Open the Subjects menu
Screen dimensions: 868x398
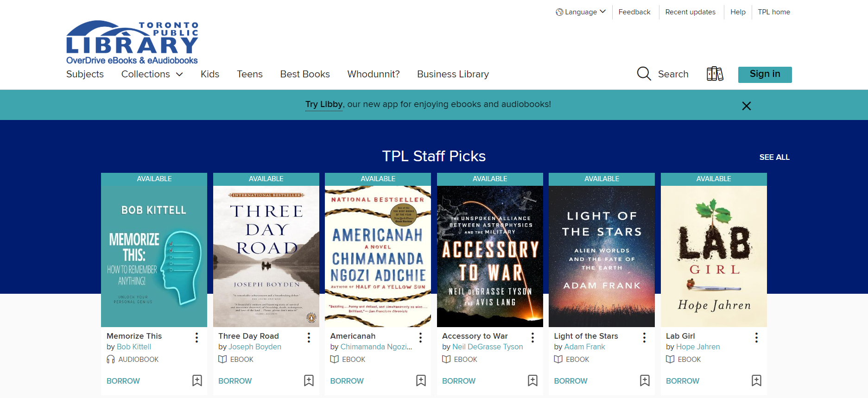coord(85,74)
